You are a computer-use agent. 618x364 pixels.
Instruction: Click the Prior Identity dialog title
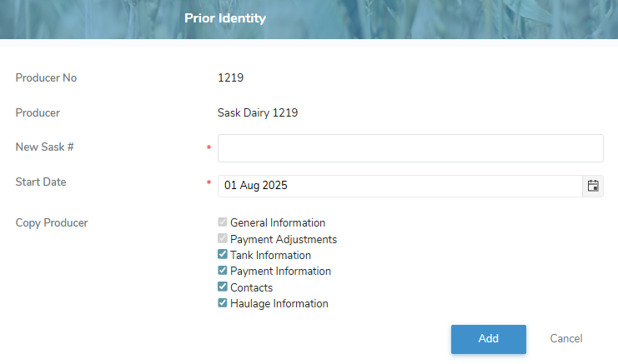point(225,17)
